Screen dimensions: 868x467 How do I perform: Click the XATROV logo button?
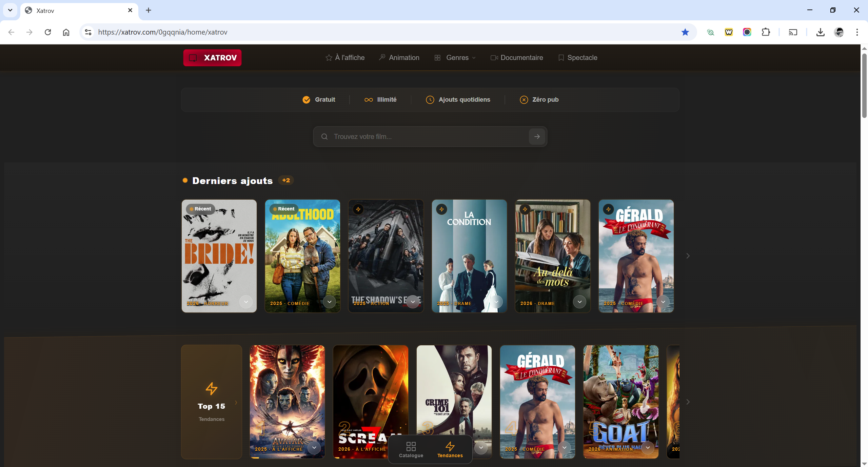coord(212,58)
